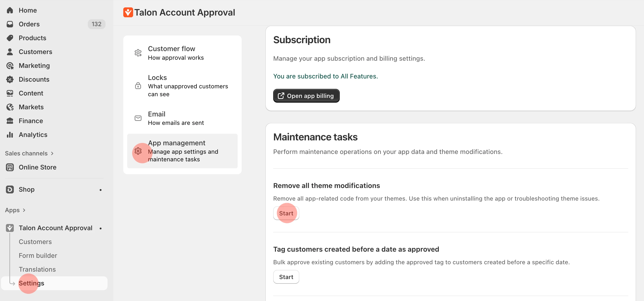Select Settings under Talon Account Approval
This screenshot has height=301, width=644.
click(x=31, y=283)
